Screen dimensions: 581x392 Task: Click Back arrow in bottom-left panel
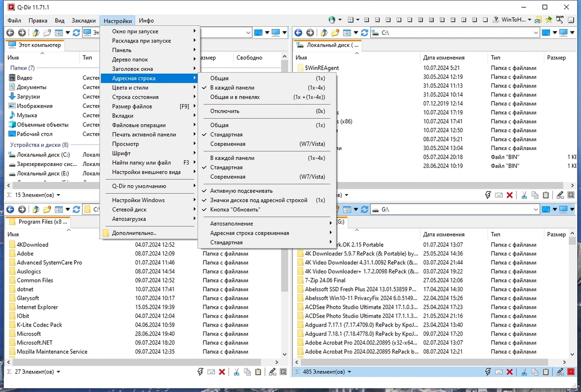(x=10, y=210)
